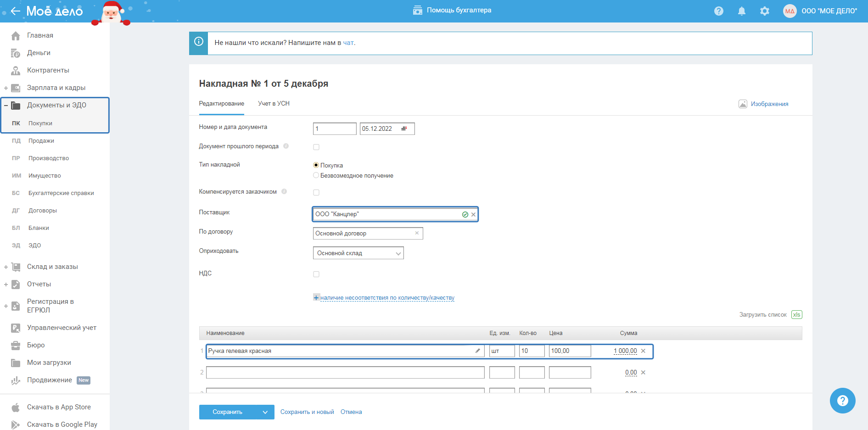The image size is (868, 430).
Task: Click the Сохранить button
Action: (228, 412)
